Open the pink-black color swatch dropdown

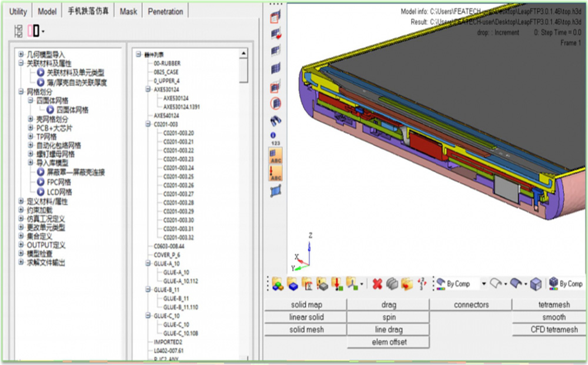point(43,31)
